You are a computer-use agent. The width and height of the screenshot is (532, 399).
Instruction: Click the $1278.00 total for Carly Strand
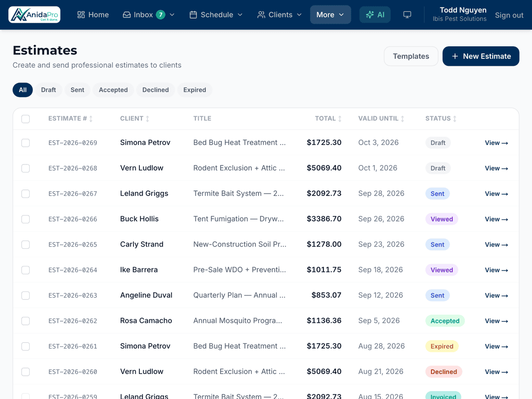[x=324, y=244]
